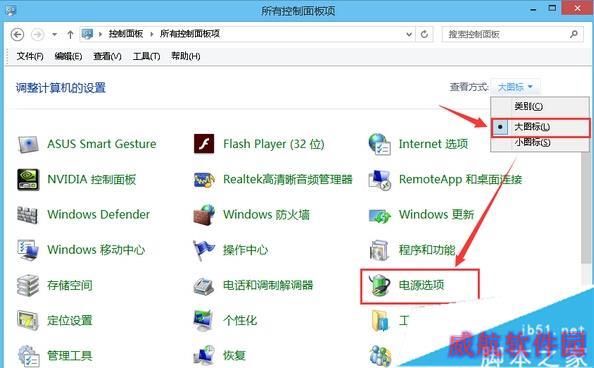Image resolution: width=594 pixels, height=368 pixels.
Task: Expand the address bar history dropdown
Action: coord(409,34)
